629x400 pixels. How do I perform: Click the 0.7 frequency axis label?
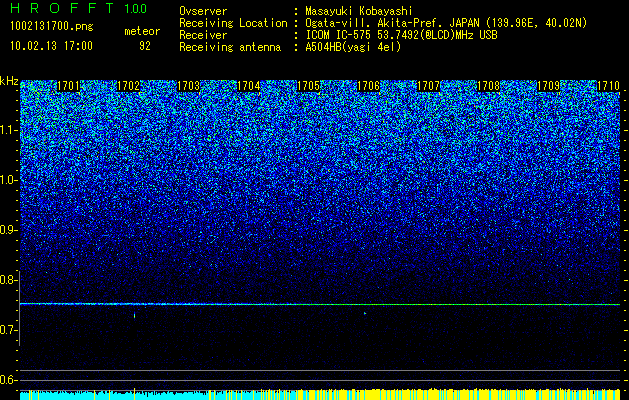point(9,330)
